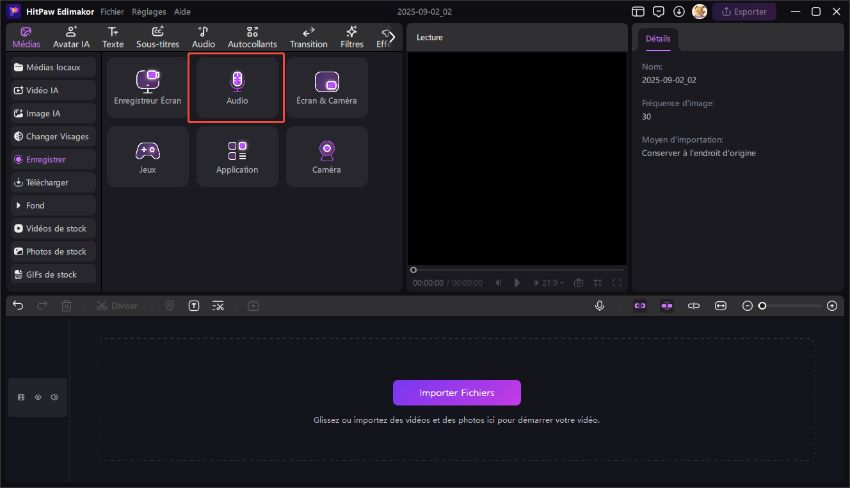Choose the Audio recording card
Viewport: 850px width, 488px height.
(237, 88)
